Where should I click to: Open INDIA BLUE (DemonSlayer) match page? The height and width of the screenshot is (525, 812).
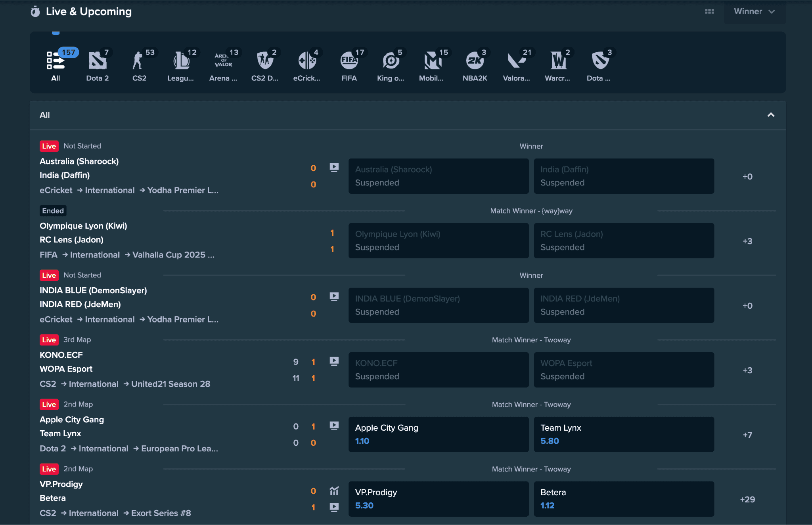pos(93,297)
